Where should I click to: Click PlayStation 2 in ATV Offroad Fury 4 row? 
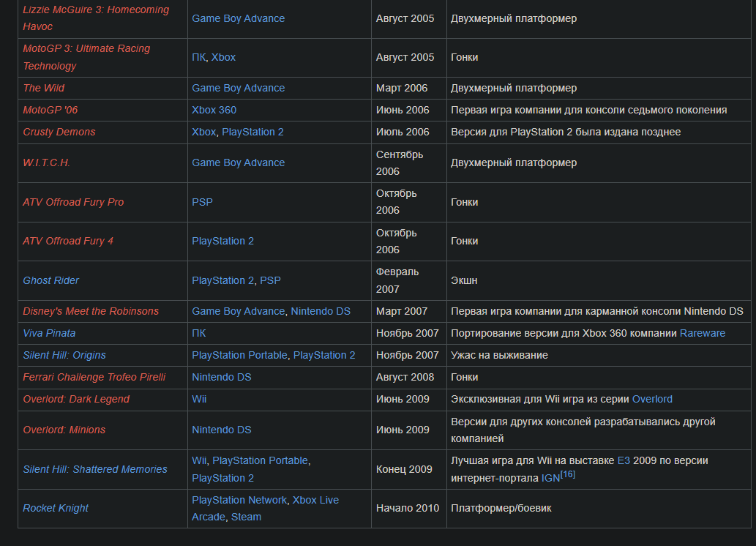click(222, 241)
